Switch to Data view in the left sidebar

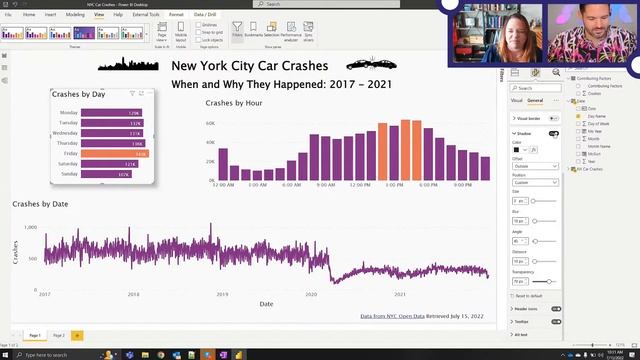click(x=4, y=68)
